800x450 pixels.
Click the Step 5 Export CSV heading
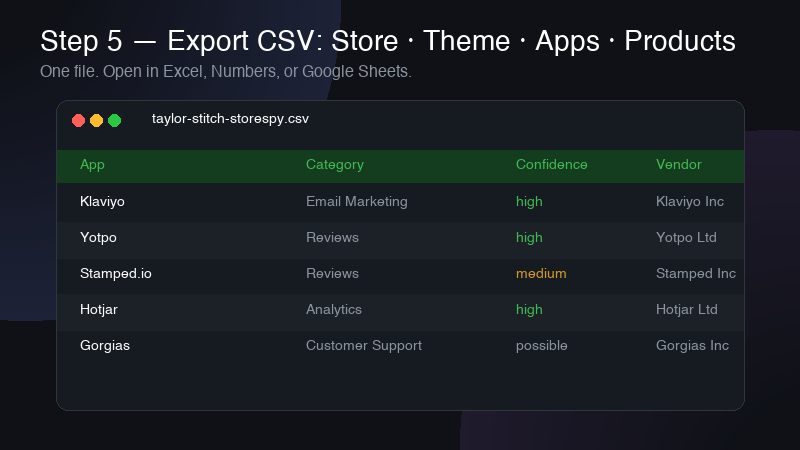pyautogui.click(x=388, y=41)
